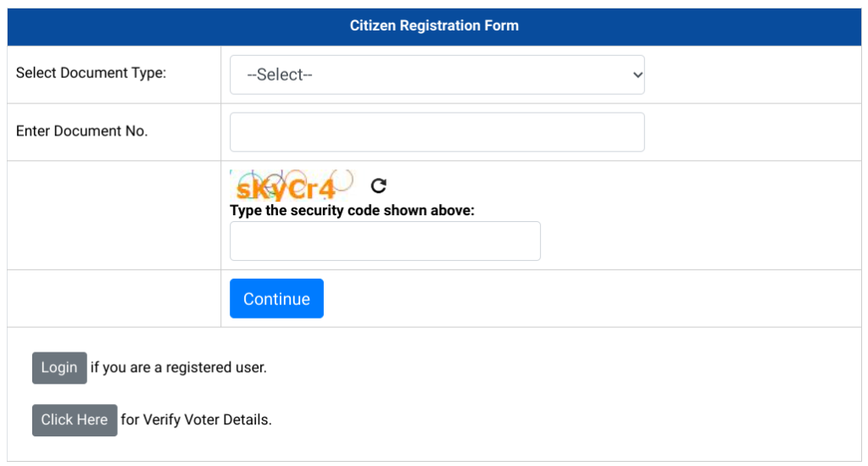The image size is (868, 466).
Task: Click the 'Select Document Type:' label
Action: [91, 73]
